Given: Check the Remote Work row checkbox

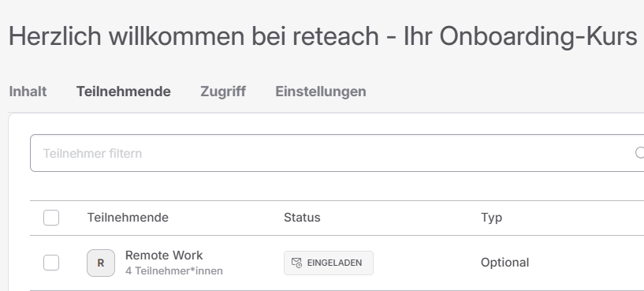Looking at the screenshot, I should pos(51,263).
